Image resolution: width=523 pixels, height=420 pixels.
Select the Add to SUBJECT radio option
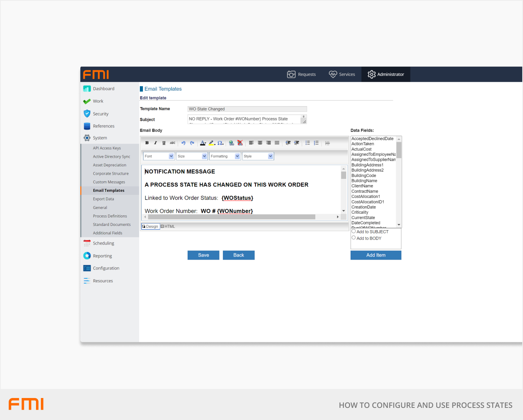(354, 231)
